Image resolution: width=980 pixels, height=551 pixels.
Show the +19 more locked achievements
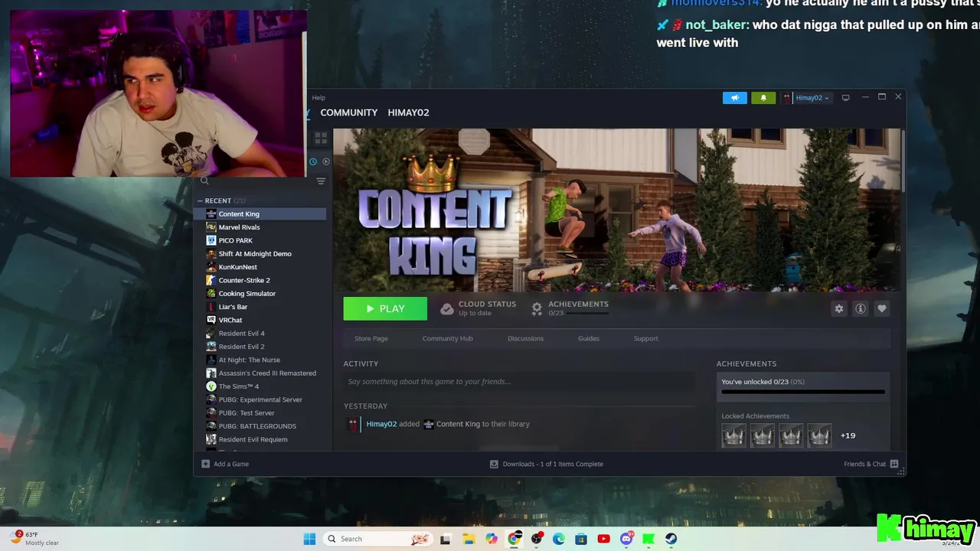pos(848,435)
